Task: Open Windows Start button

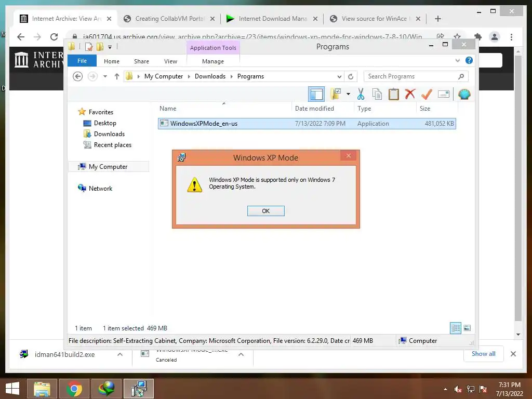Action: pos(12,389)
